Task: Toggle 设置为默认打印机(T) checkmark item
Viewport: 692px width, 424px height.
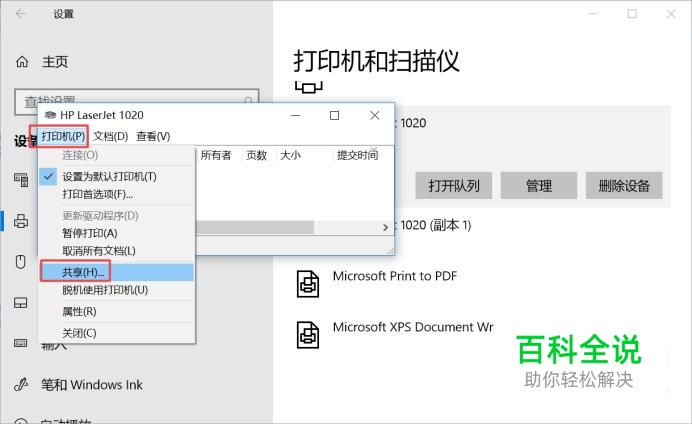Action: pyautogui.click(x=117, y=176)
